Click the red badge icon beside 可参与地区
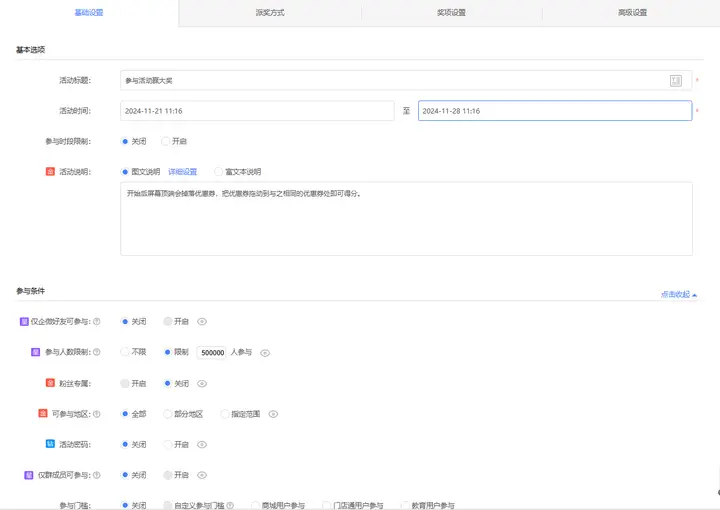Screen dimensions: 720x510 (43, 414)
